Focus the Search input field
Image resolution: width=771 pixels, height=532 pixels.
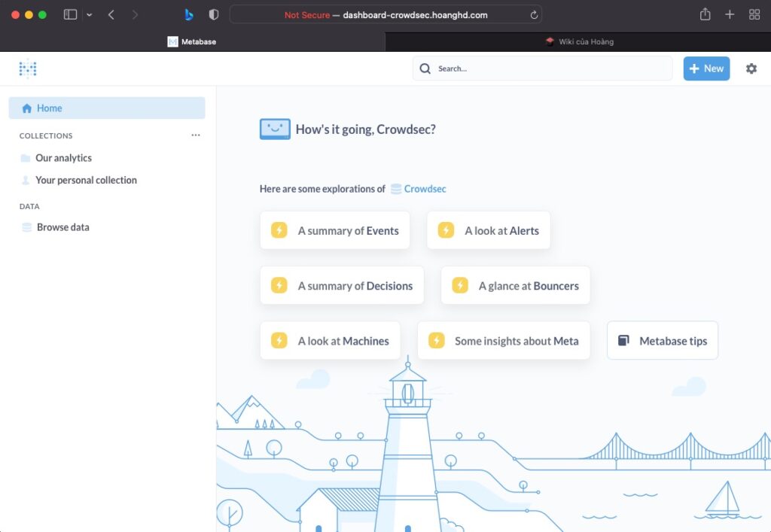point(542,68)
